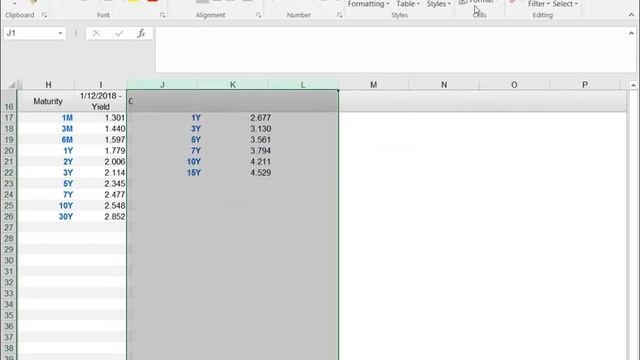
Task: Click the yield value 1.779
Action: click(100, 151)
